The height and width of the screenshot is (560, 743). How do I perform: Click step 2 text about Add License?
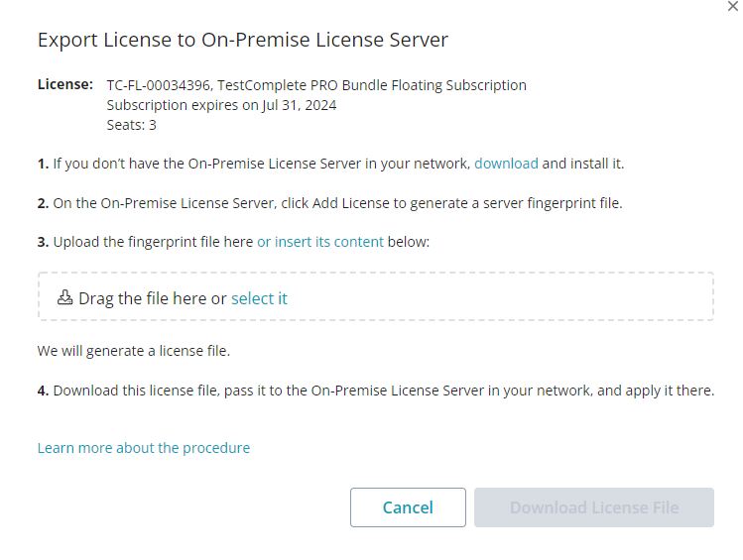pos(329,203)
